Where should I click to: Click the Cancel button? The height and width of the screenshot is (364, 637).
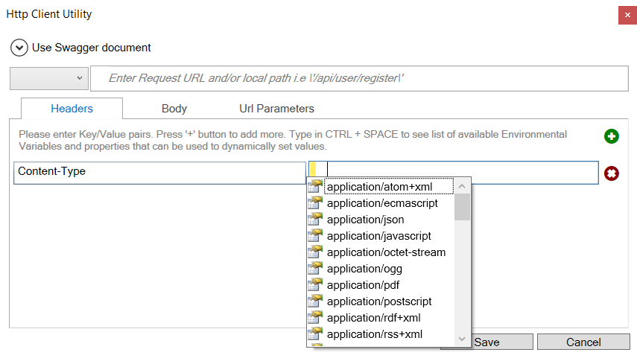583,342
